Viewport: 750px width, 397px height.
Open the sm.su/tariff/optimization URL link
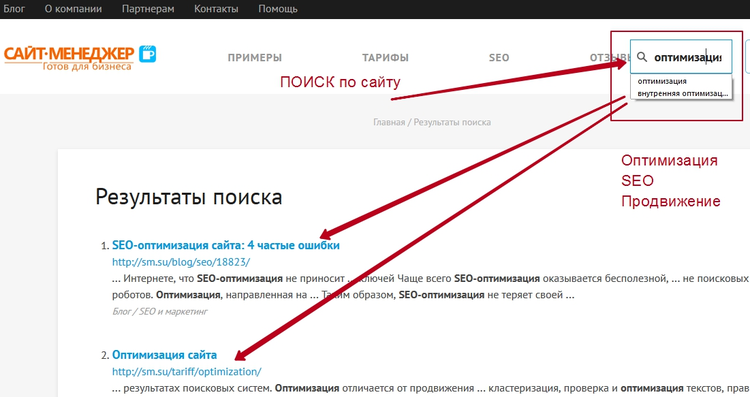[187, 372]
